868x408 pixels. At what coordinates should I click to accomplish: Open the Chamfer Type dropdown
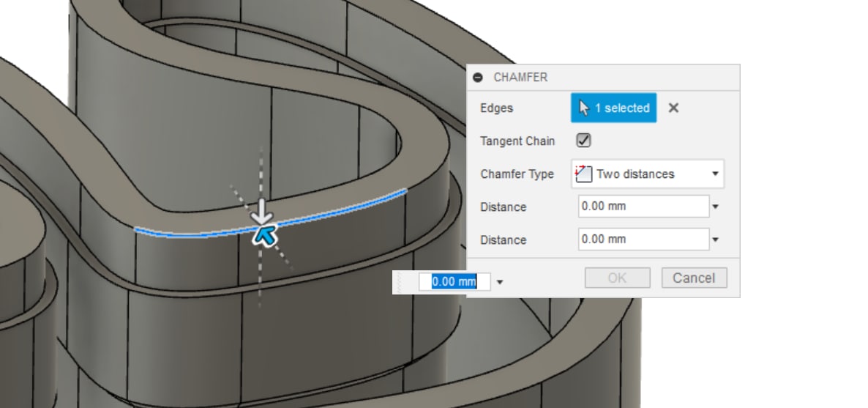648,174
